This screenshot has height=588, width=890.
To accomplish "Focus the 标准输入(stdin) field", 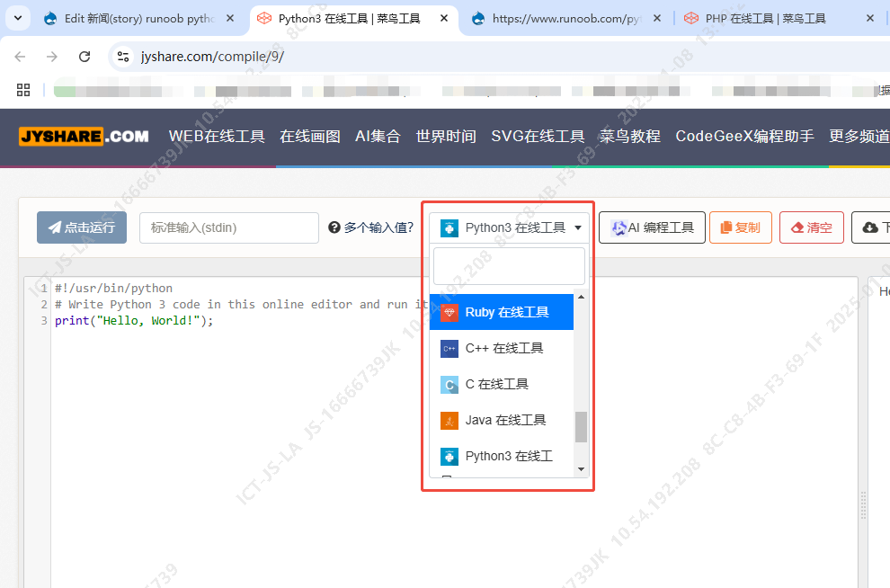I will 229,227.
